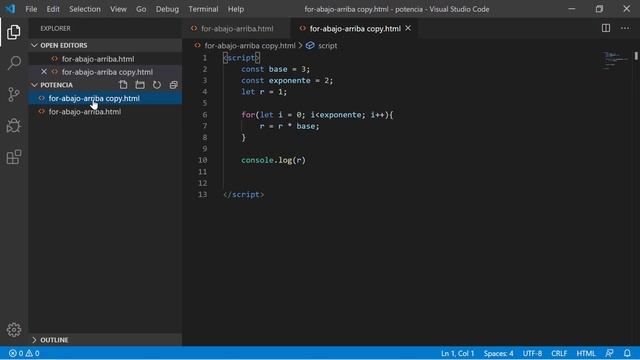Restore down the Visual Studio Code window
The image size is (640, 360).
[x=599, y=9]
